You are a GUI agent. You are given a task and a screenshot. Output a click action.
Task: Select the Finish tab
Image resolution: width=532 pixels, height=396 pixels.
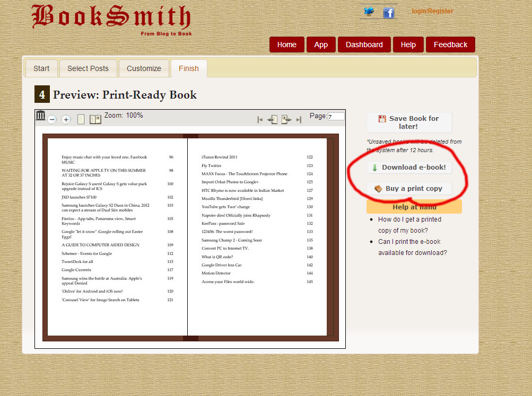pyautogui.click(x=189, y=68)
